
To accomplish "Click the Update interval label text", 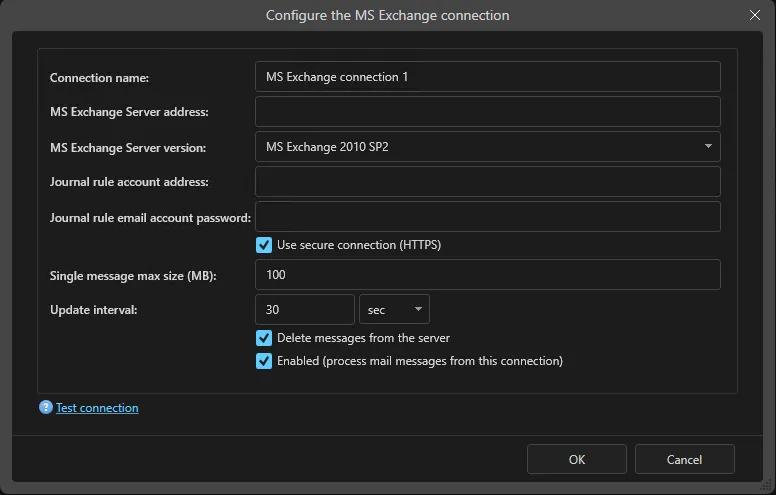I will 94,310.
